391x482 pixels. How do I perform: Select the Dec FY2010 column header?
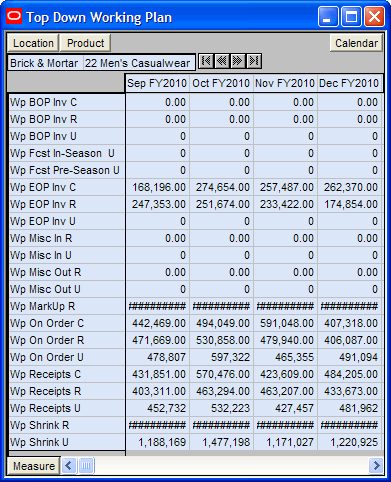pyautogui.click(x=349, y=83)
